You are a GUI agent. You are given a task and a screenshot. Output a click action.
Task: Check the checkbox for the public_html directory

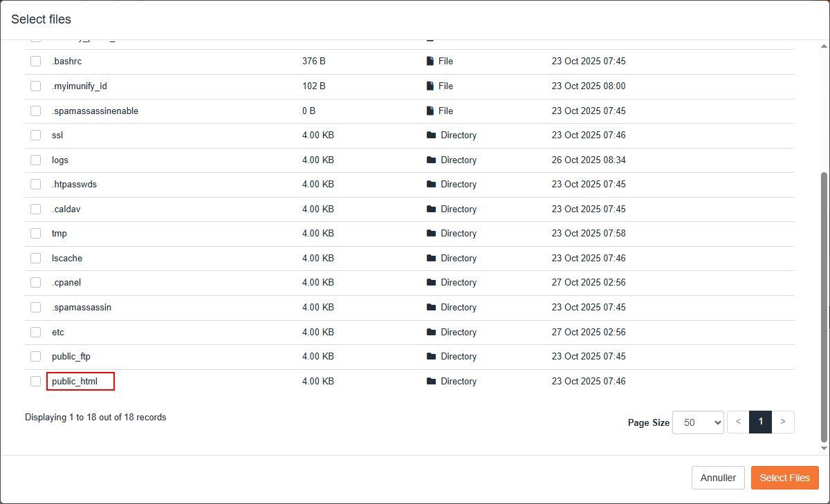pos(35,381)
